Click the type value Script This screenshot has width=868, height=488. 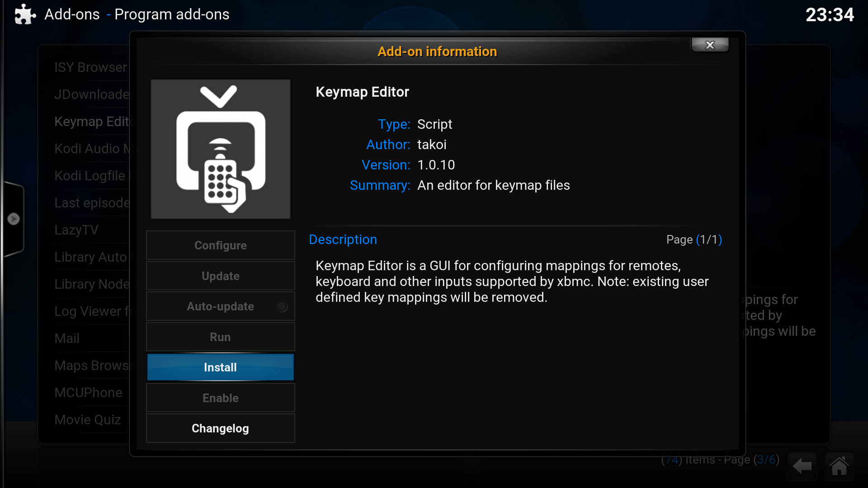coord(434,124)
